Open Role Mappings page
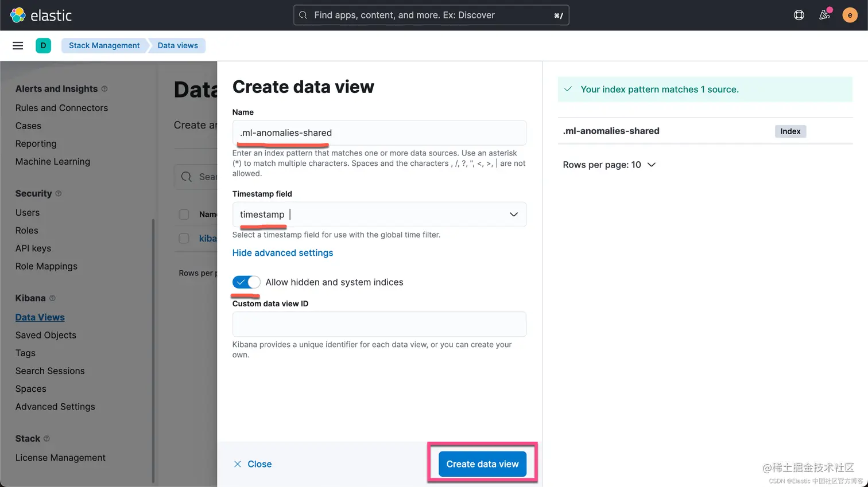This screenshot has width=868, height=487. tap(46, 266)
